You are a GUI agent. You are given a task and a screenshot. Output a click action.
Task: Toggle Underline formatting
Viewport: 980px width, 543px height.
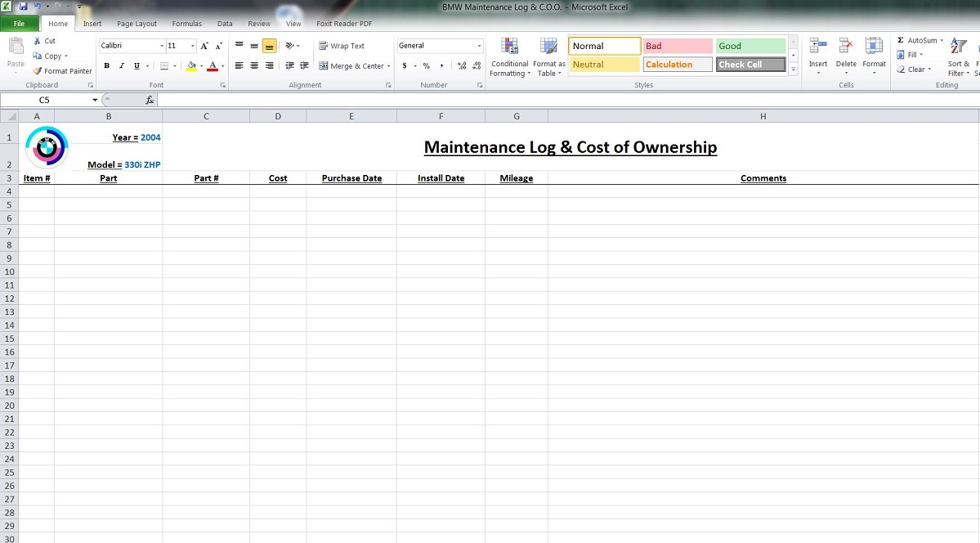(136, 65)
